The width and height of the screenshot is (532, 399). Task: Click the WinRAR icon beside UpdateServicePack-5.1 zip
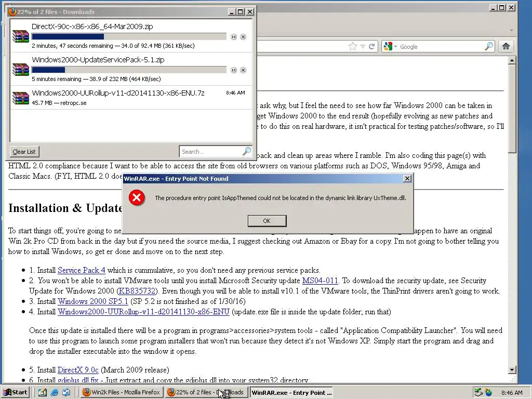[x=21, y=69]
